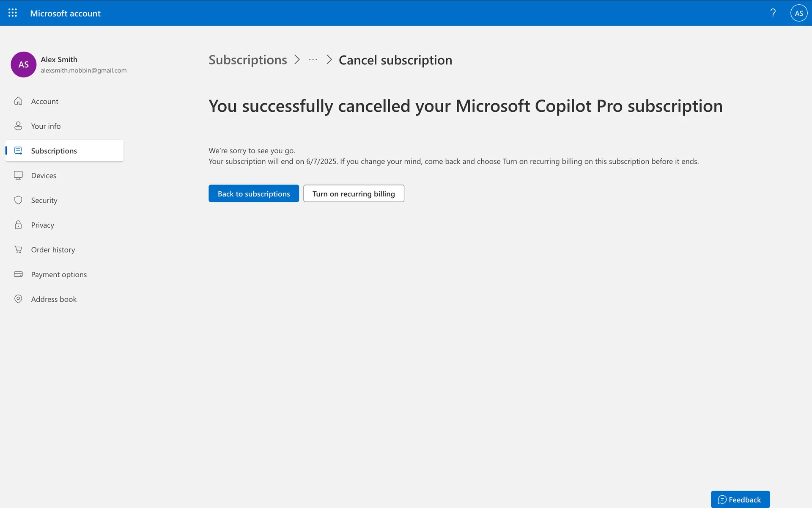
Task: Open the AS account avatar menu
Action: [798, 13]
